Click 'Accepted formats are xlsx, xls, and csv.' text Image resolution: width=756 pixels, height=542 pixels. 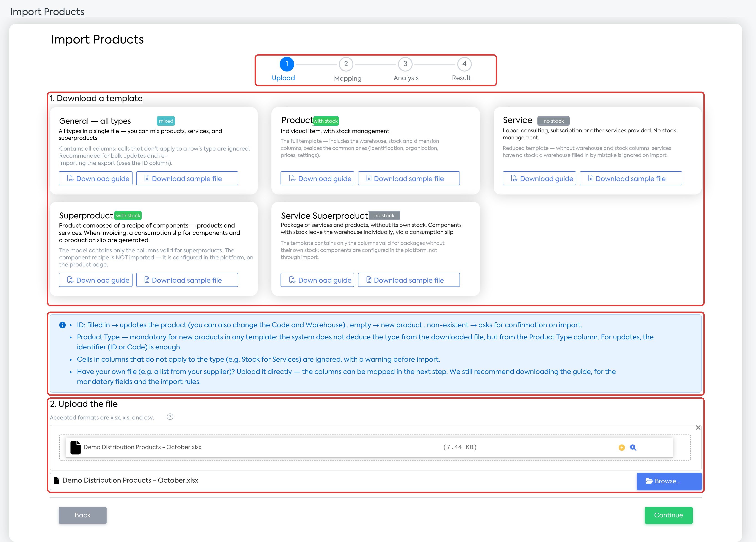coord(102,417)
